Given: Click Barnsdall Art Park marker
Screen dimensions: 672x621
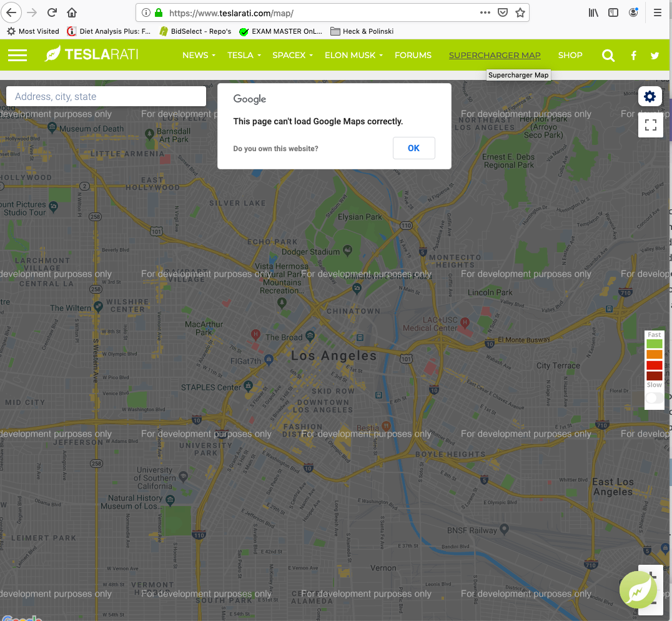Looking at the screenshot, I should [x=149, y=134].
